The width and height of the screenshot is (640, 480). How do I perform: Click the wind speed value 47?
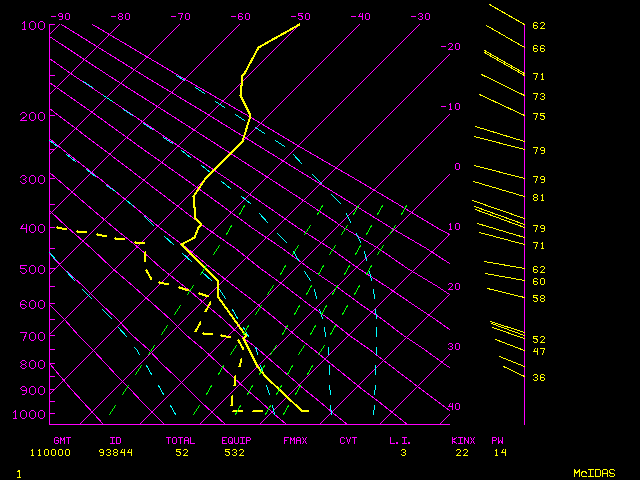coord(538,351)
